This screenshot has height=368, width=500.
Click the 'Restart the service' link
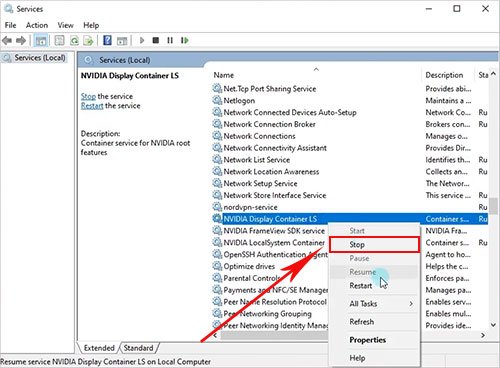[92, 106]
